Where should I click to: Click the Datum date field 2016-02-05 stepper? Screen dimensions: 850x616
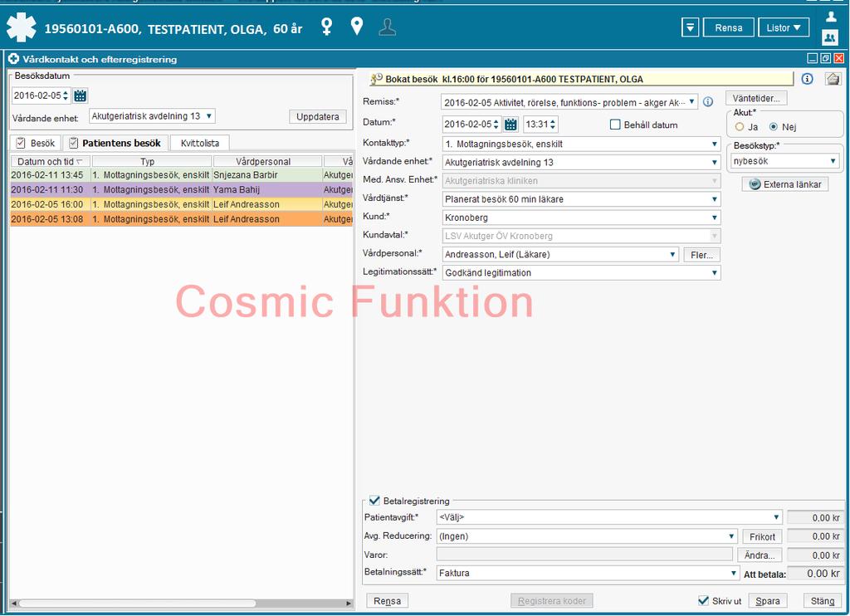tap(496, 125)
